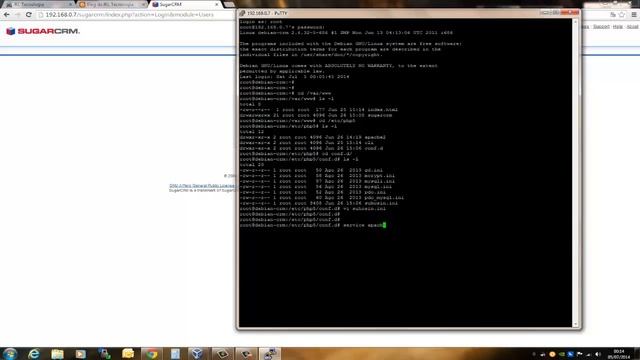Open VirtualBox from the taskbar
This screenshot has width=640, height=360.
(x=198, y=353)
